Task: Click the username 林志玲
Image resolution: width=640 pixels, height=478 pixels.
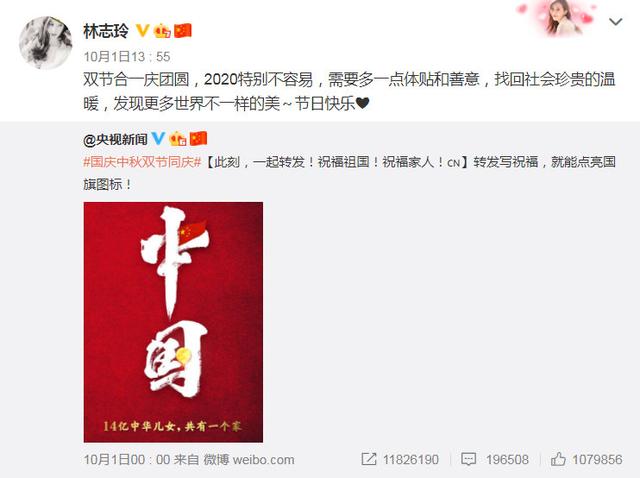Action: [106, 31]
